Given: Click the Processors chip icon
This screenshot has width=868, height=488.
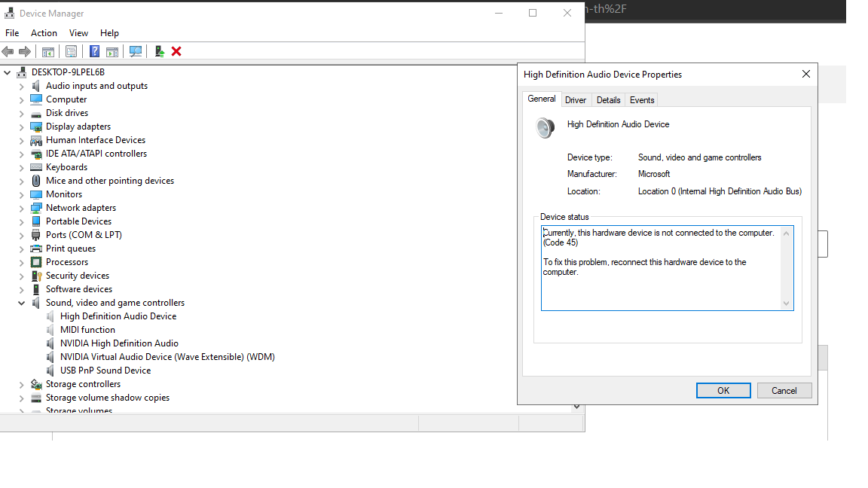Looking at the screenshot, I should tap(36, 262).
